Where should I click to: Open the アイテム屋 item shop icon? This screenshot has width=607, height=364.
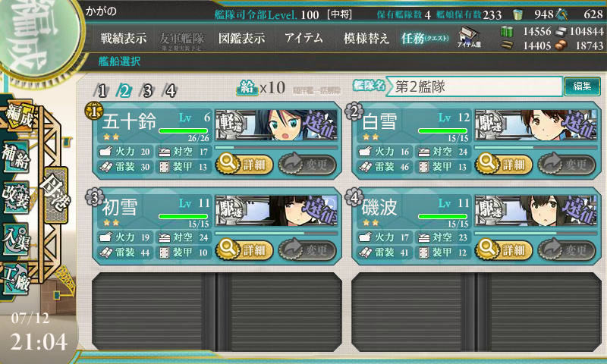pyautogui.click(x=469, y=37)
